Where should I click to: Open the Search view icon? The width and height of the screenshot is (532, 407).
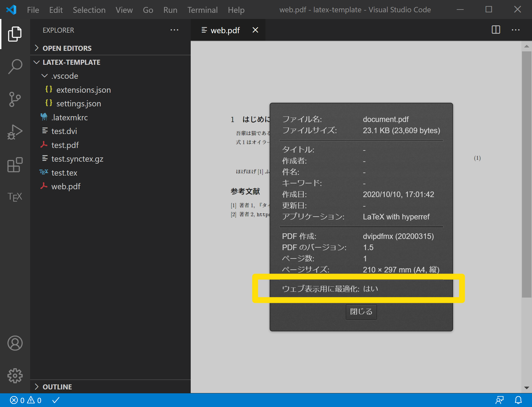click(x=15, y=66)
